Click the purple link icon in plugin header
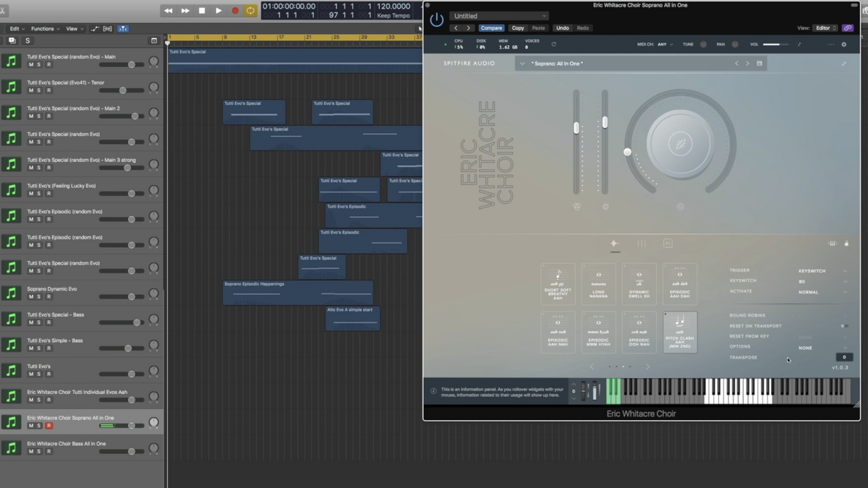 (x=848, y=28)
